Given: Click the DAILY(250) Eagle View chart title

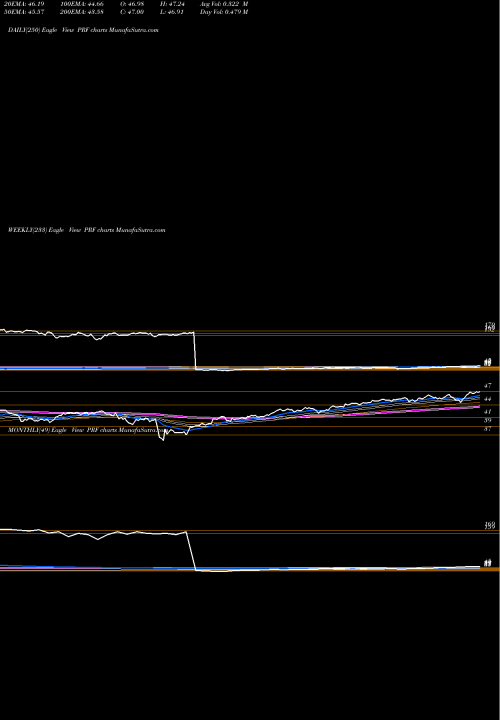Looking at the screenshot, I should (x=83, y=30).
